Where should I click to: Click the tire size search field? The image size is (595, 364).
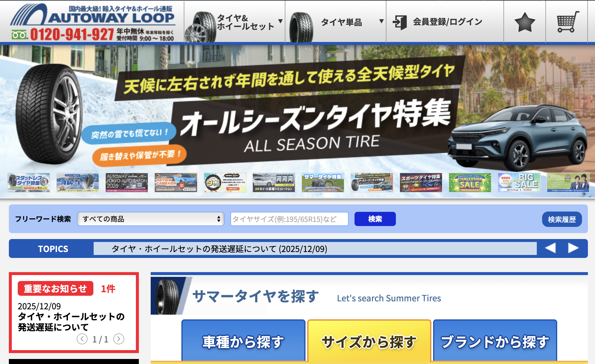(x=289, y=219)
